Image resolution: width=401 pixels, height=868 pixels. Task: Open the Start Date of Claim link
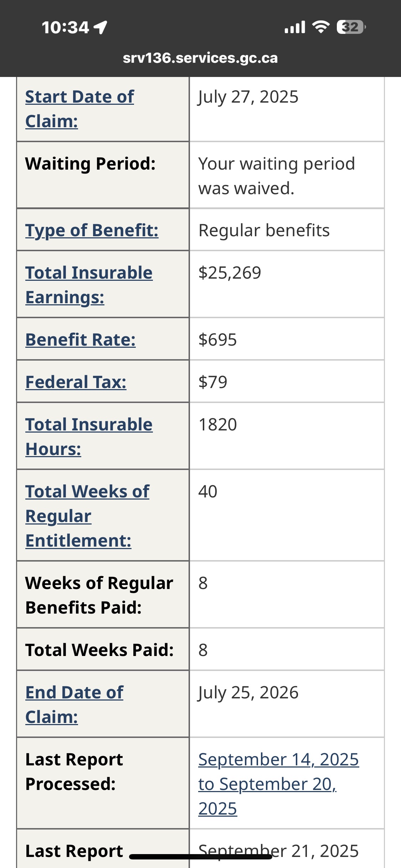(79, 109)
